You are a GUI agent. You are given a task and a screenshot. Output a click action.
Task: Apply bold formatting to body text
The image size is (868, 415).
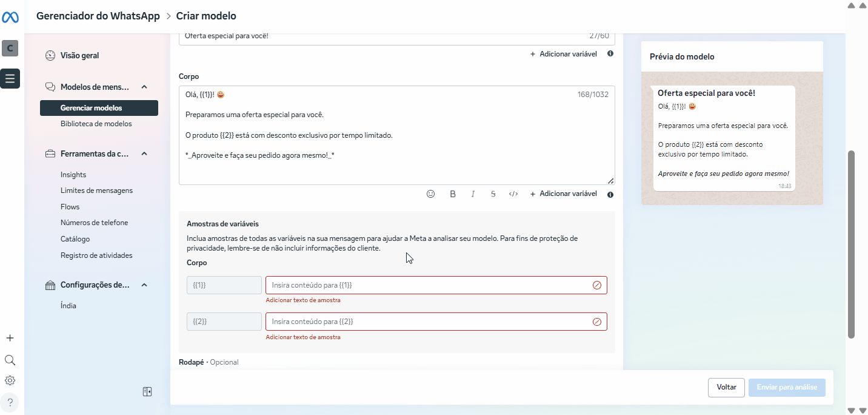click(x=452, y=194)
